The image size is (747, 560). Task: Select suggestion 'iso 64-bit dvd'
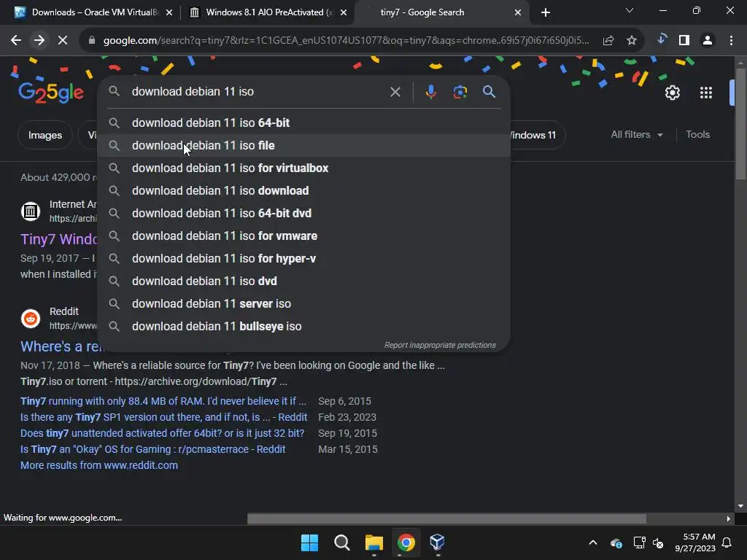coord(304,214)
